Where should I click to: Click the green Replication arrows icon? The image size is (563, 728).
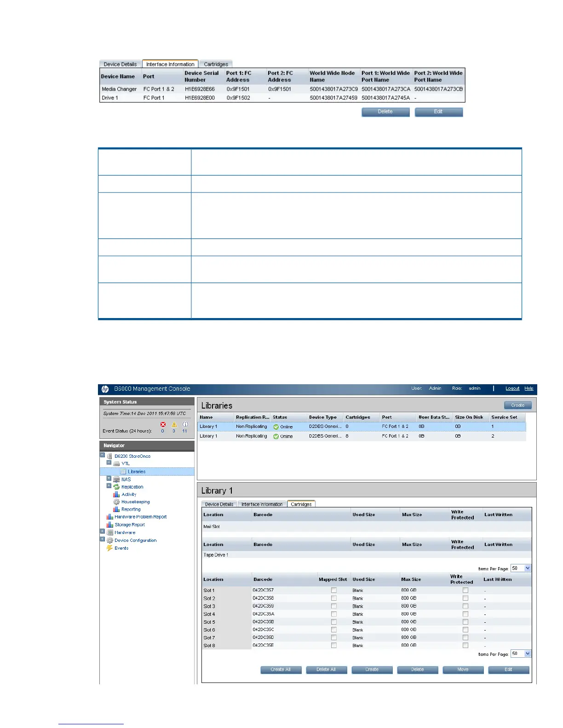(116, 487)
